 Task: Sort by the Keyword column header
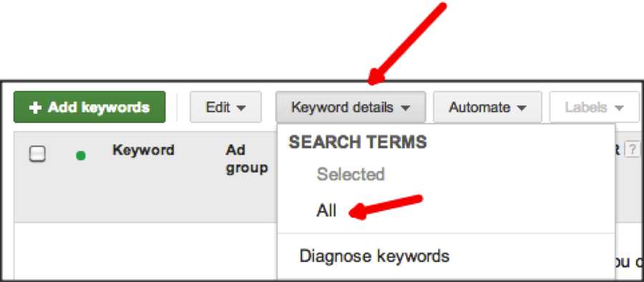tap(143, 150)
